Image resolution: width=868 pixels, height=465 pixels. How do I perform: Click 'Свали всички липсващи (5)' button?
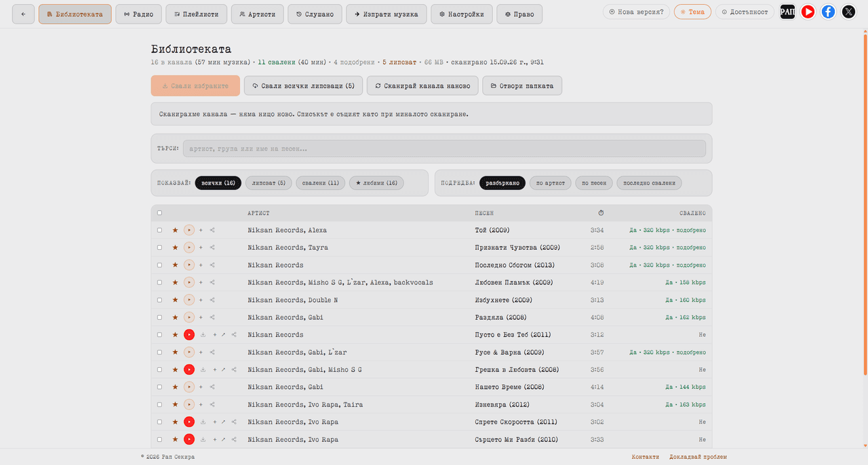pyautogui.click(x=302, y=86)
